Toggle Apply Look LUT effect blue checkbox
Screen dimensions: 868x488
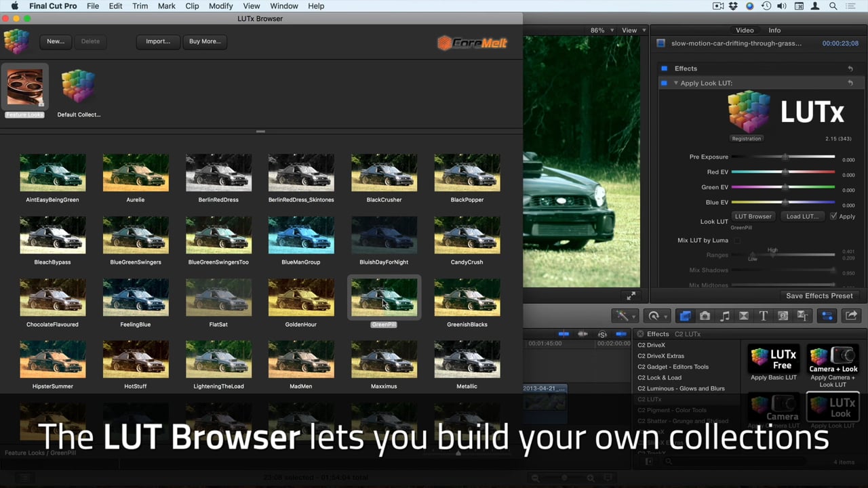point(665,83)
